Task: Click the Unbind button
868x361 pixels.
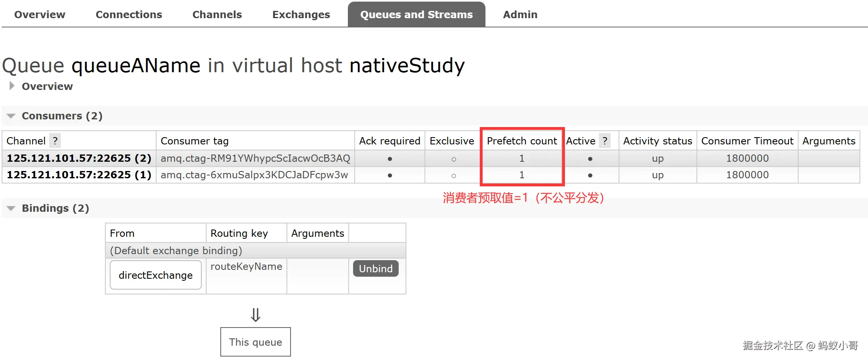Action: pyautogui.click(x=376, y=269)
